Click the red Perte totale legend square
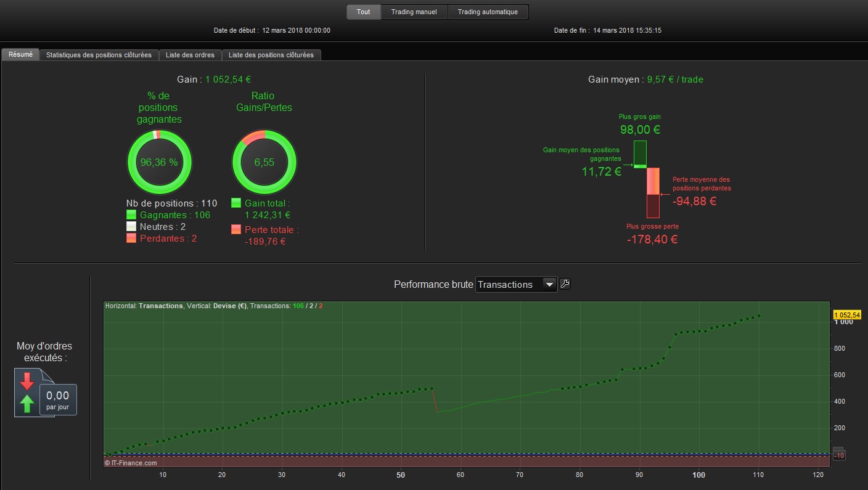Viewport: 868px width, 490px height. [x=236, y=229]
